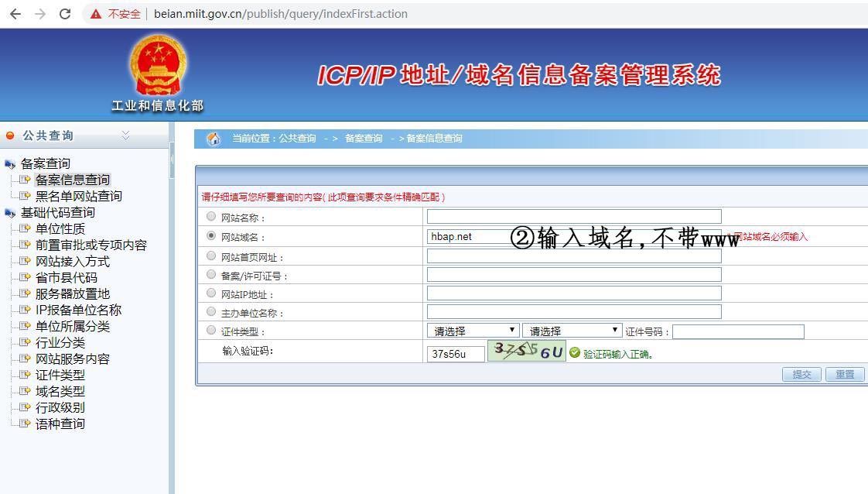Click the 备案查询 folder icon
The width and height of the screenshot is (868, 494).
[10, 164]
